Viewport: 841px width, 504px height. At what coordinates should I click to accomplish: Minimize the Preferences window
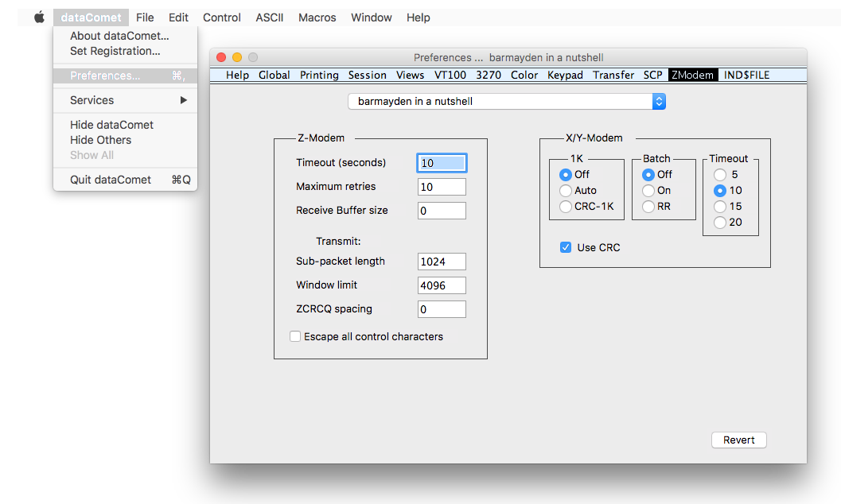(x=237, y=57)
